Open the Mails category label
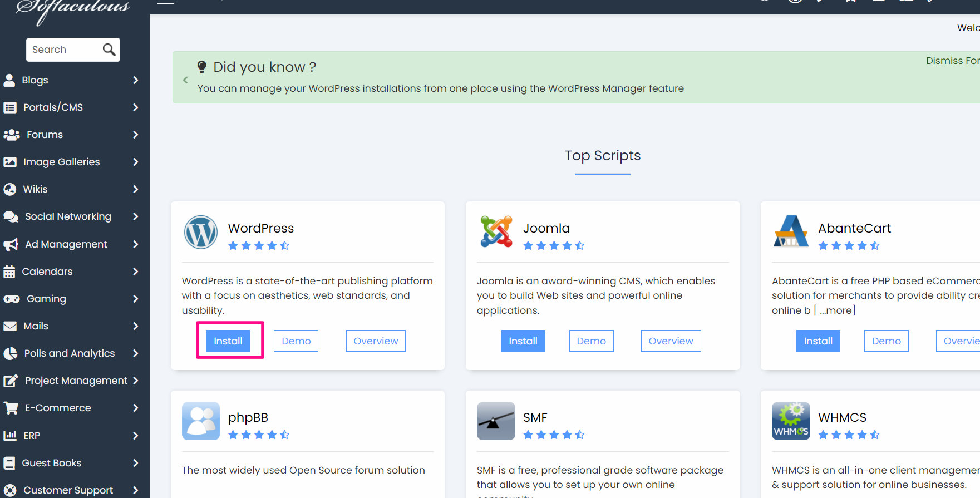The image size is (980, 498). (36, 326)
